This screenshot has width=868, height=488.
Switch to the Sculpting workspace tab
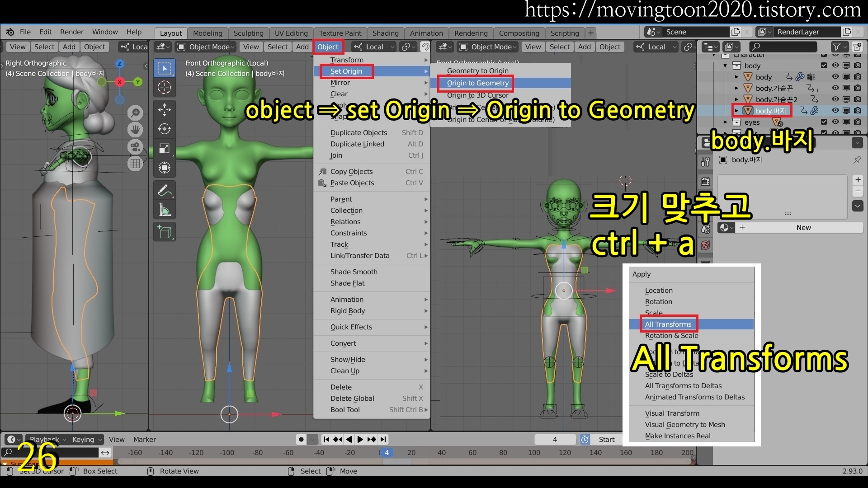tap(248, 33)
